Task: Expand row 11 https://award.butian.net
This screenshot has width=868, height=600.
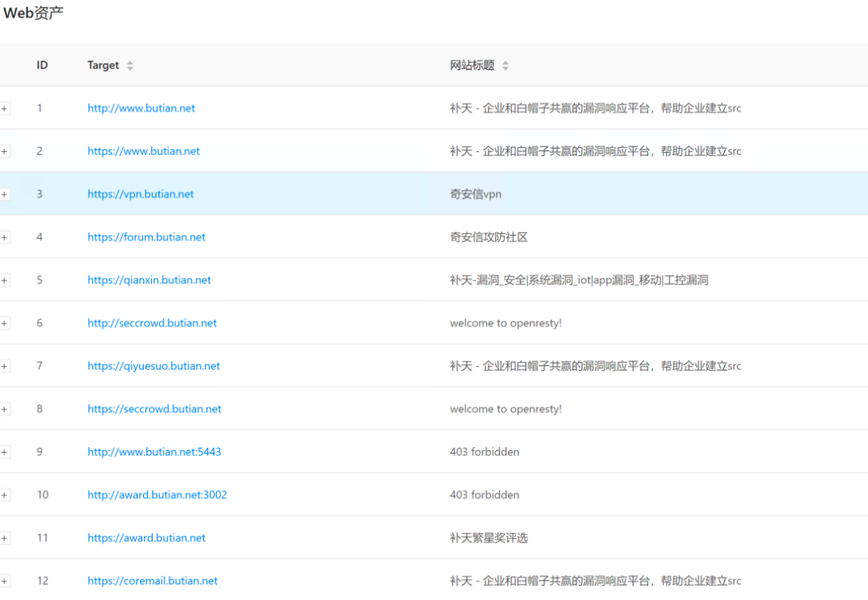Action: point(5,538)
